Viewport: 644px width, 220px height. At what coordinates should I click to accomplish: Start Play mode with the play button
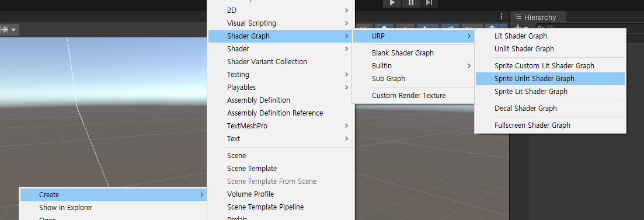(x=392, y=3)
